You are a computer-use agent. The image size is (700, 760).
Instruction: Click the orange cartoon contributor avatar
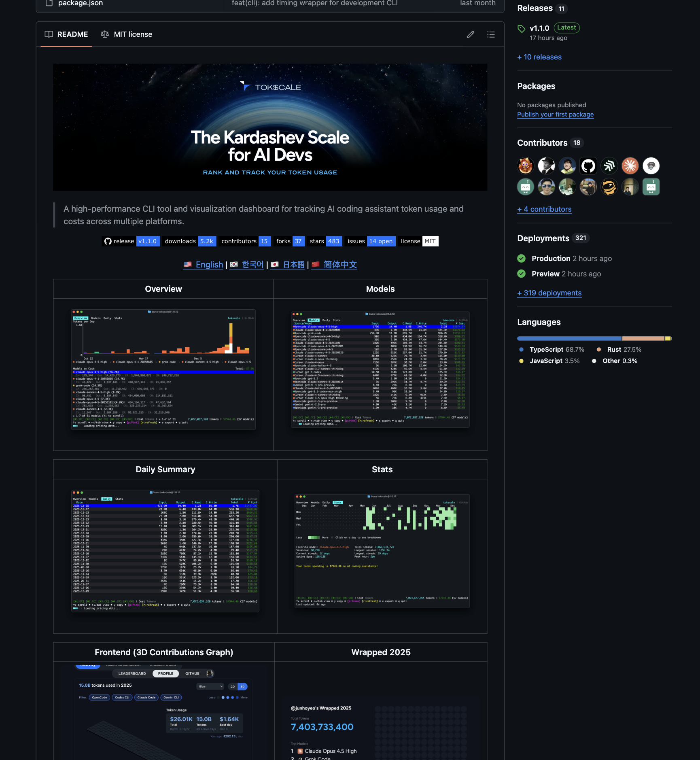pos(525,166)
